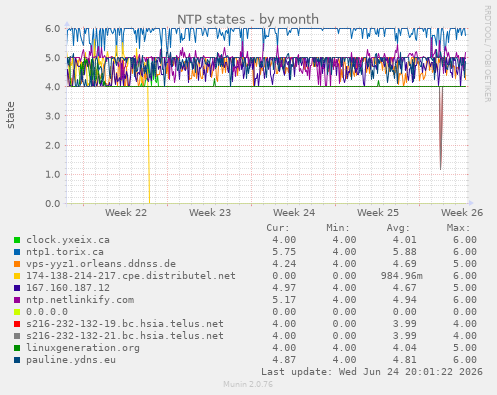This screenshot has width=497, height=395.
Task: Click the Last update timestamp line
Action: click(x=372, y=372)
